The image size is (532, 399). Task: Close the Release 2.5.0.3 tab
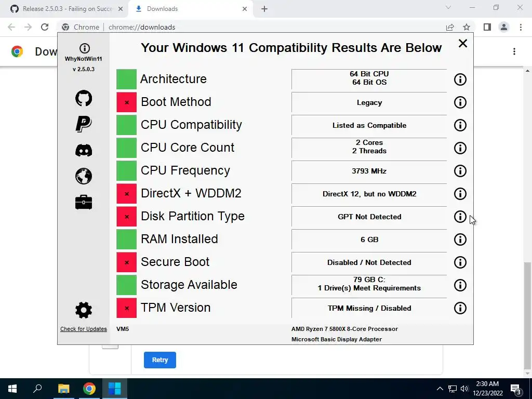pyautogui.click(x=120, y=9)
